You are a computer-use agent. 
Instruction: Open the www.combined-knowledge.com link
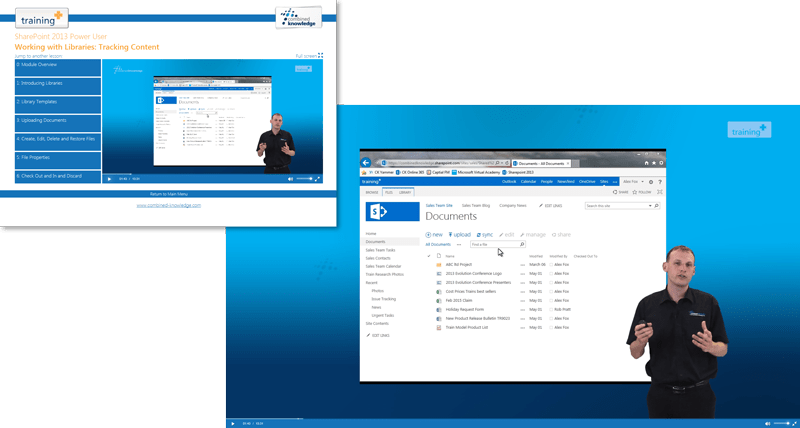tap(168, 205)
